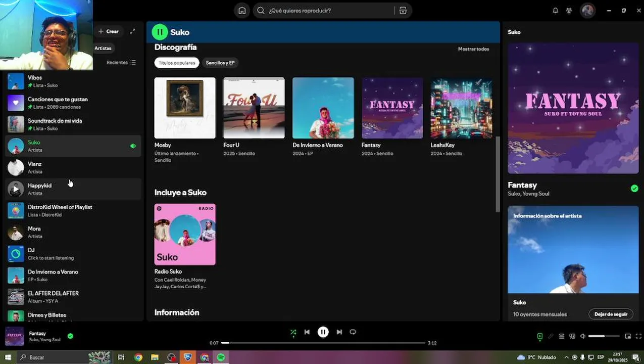644x364 pixels.
Task: Open the Friend Activity icon
Action: point(569,11)
